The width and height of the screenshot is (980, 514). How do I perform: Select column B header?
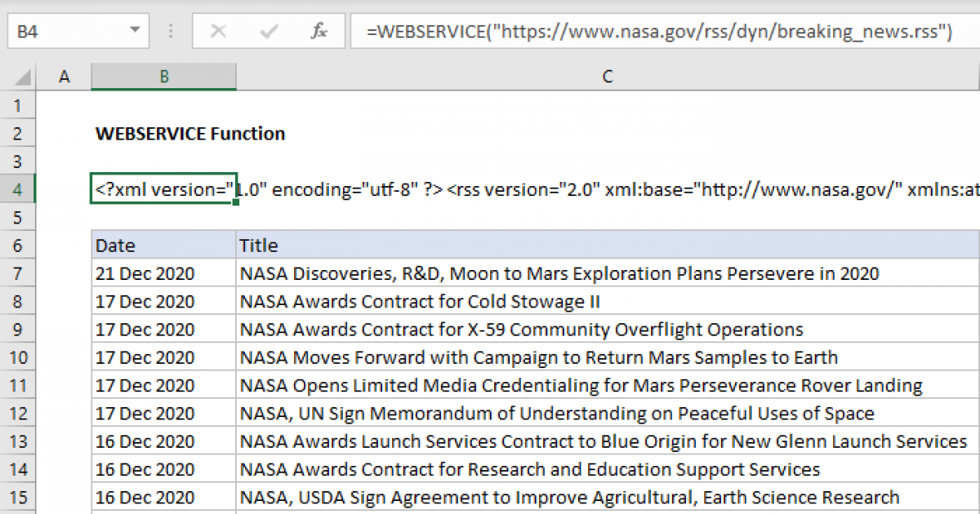(164, 77)
